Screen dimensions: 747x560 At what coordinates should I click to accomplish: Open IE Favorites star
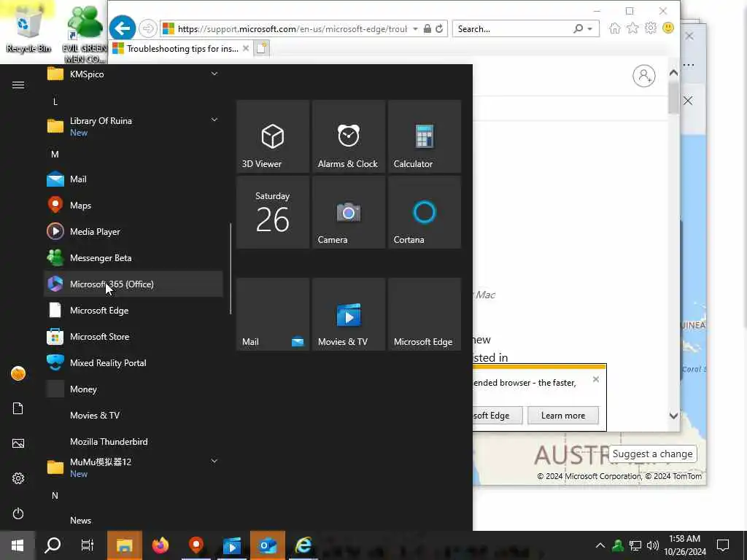632,28
